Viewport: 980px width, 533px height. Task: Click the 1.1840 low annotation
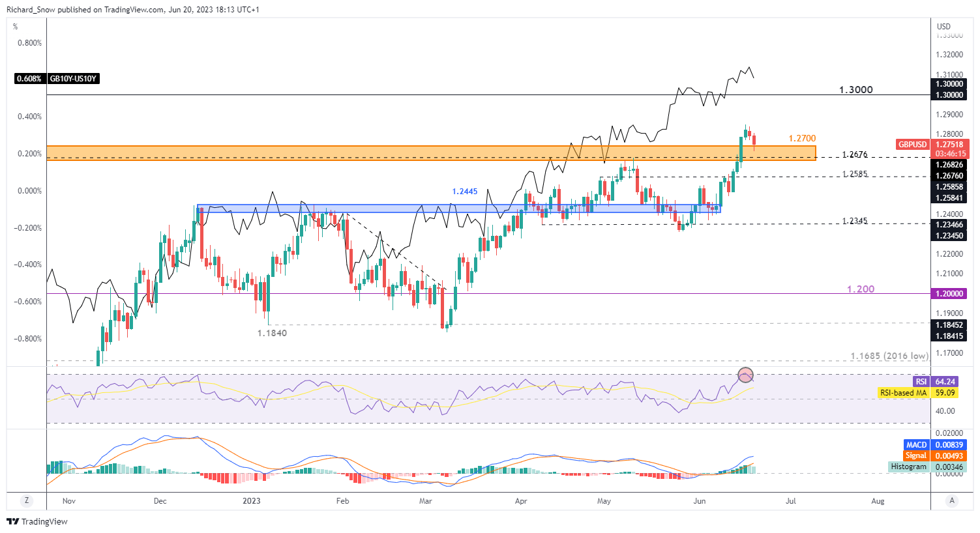[x=272, y=333]
